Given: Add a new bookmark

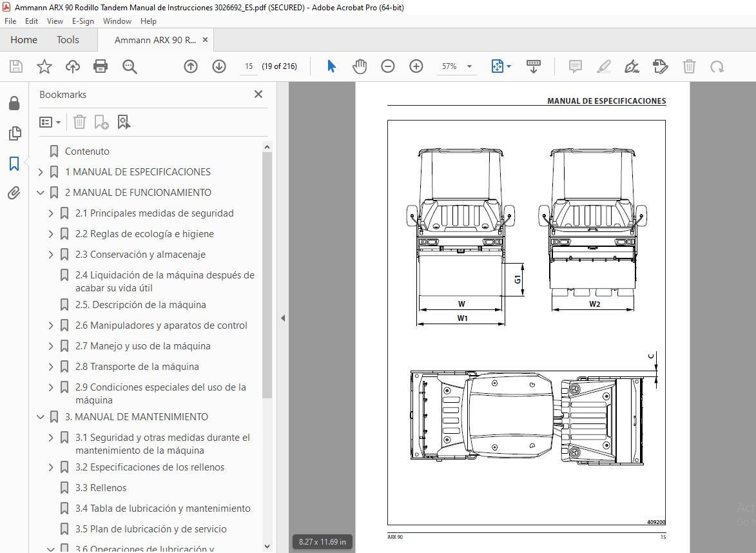Looking at the screenshot, I should click(x=101, y=122).
